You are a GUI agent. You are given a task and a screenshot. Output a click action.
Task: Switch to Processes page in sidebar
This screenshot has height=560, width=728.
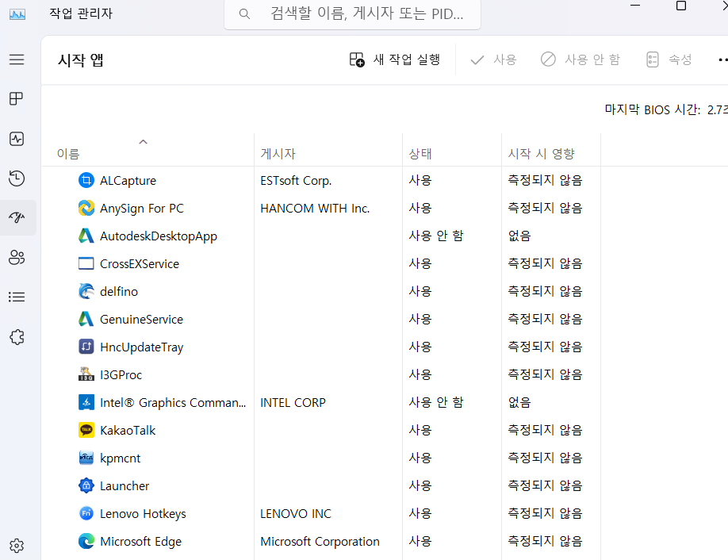[17, 99]
